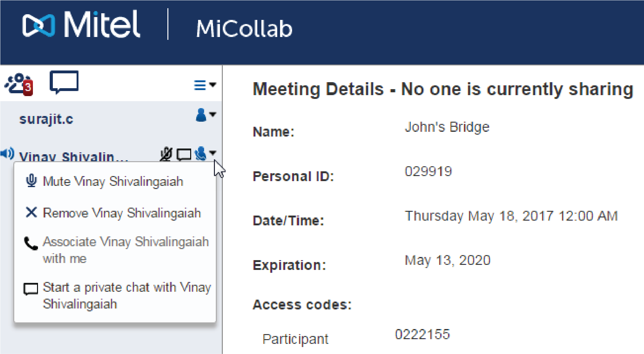
Task: Click the surajit.c participant name
Action: coord(46,119)
